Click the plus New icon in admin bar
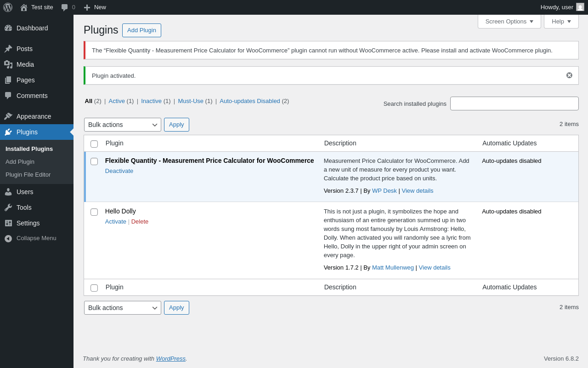Screen dimensions: 588x368 pos(87,7)
